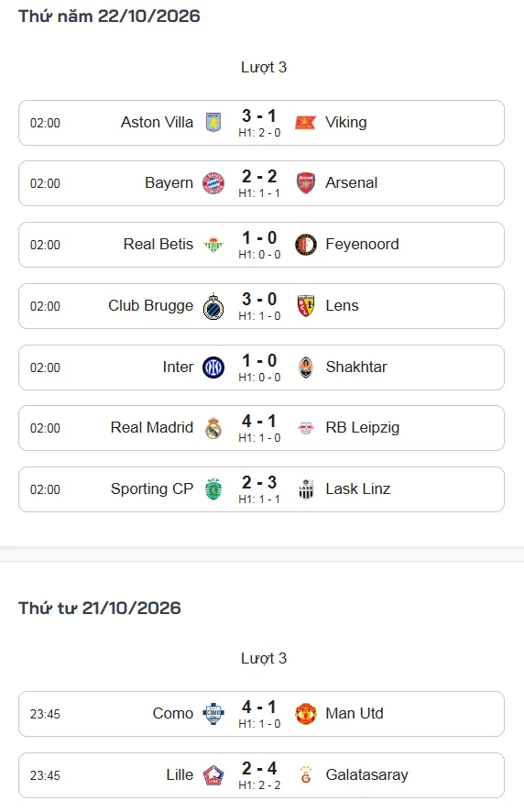The image size is (524, 812).
Task: Click the RB Leipzig team name
Action: pos(363,428)
